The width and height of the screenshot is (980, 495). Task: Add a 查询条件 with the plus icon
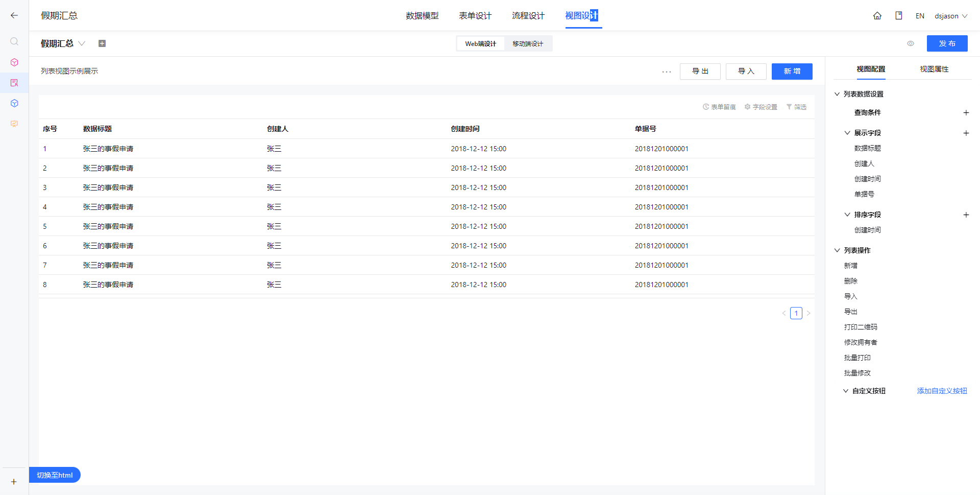point(966,112)
